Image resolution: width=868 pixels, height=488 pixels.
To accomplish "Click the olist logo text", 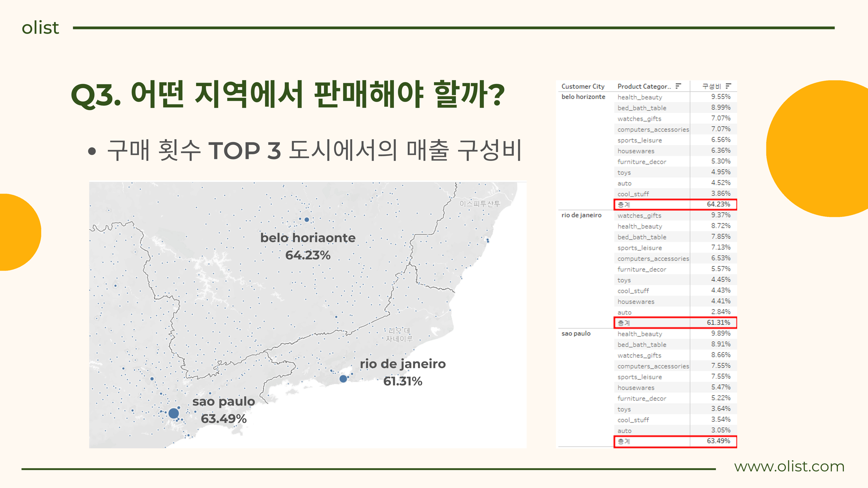I will click(40, 28).
